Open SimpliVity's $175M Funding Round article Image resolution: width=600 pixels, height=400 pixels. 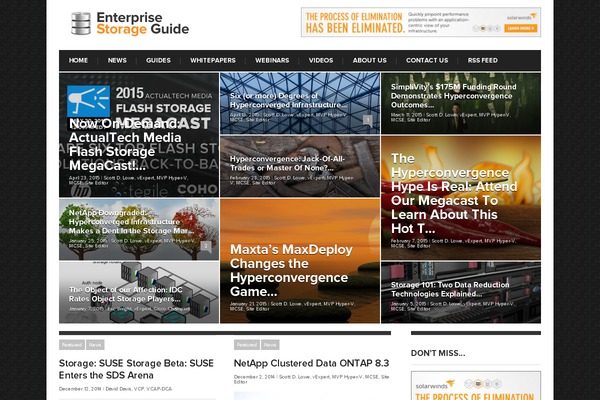pyautogui.click(x=461, y=103)
